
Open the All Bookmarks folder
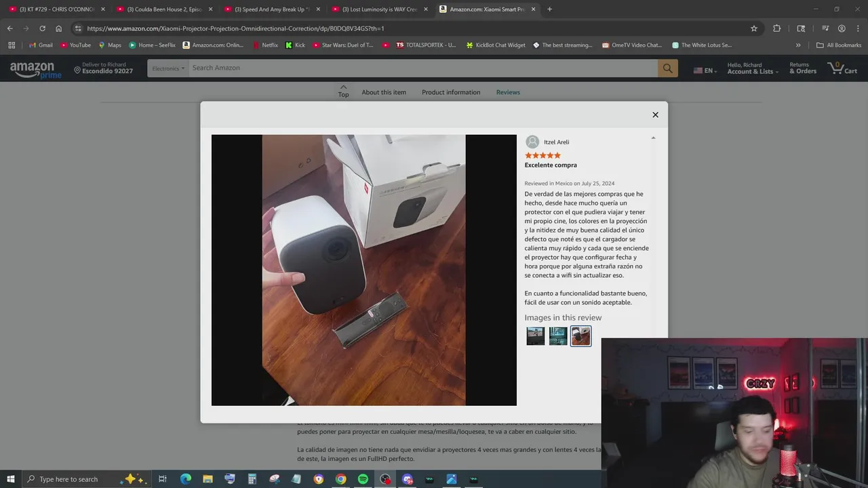click(x=839, y=45)
